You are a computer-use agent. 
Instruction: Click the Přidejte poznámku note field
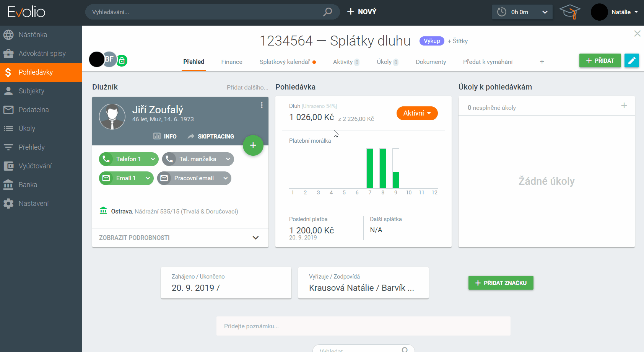point(363,326)
